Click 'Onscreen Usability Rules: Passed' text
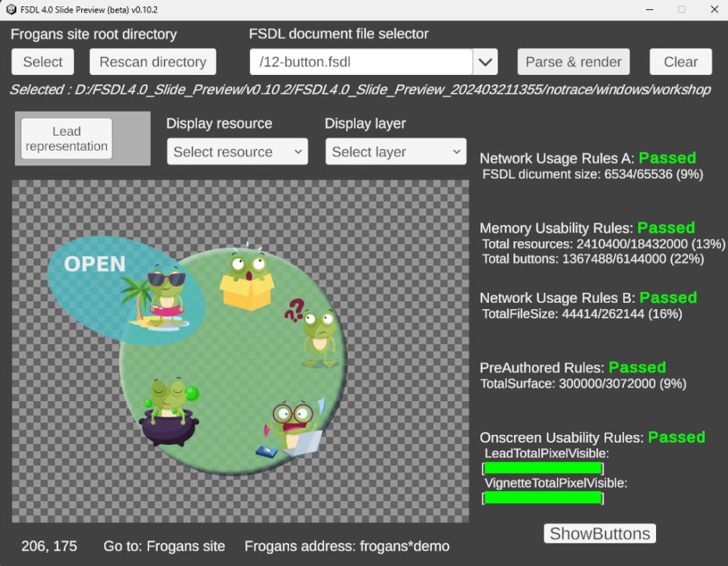Image resolution: width=728 pixels, height=566 pixels. (592, 437)
